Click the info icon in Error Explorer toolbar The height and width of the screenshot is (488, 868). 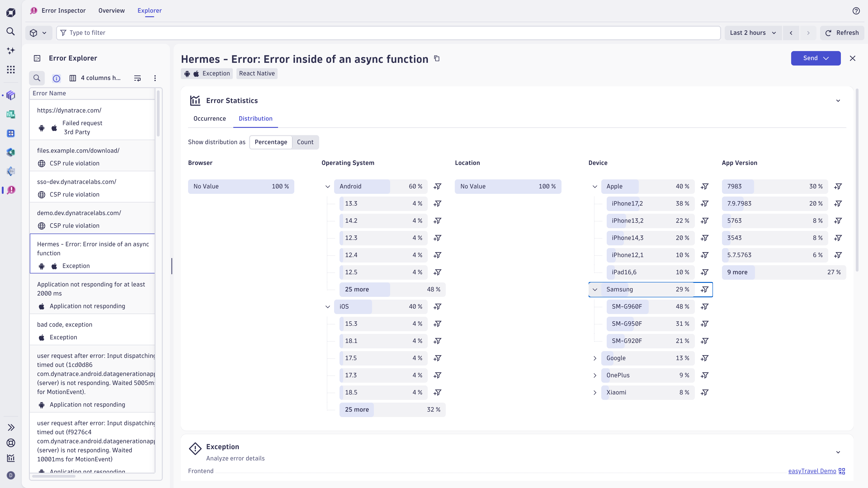point(56,78)
